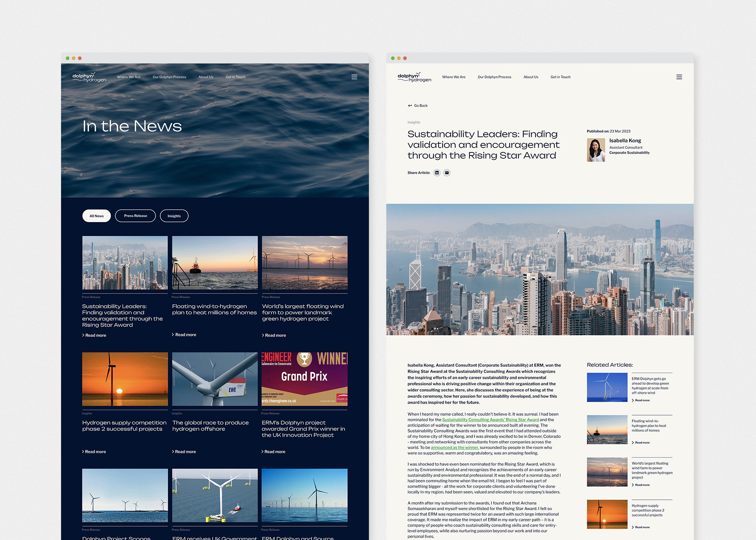
Task: Open red boat related article thumbnail
Action: point(607,430)
